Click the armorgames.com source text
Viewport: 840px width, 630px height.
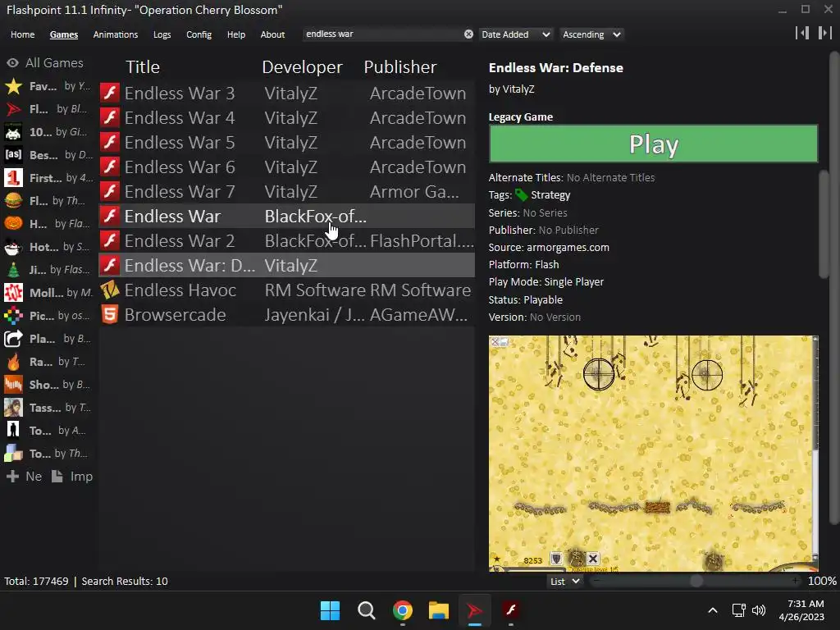coord(568,248)
